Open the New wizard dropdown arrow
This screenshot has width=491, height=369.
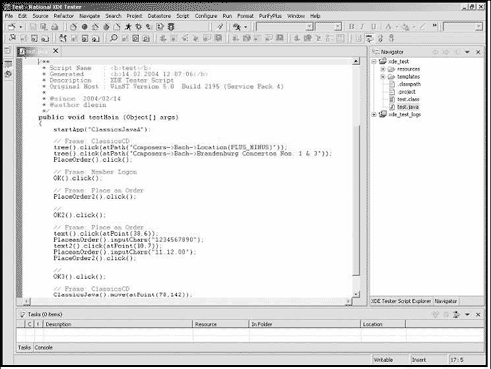coord(20,27)
